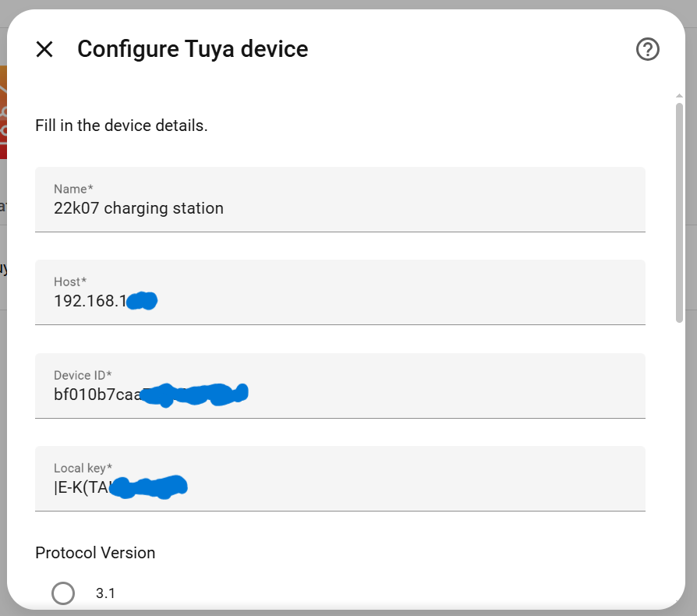697x616 pixels.
Task: Click the dialog's vertical scrollbar thumb
Action: (680, 211)
